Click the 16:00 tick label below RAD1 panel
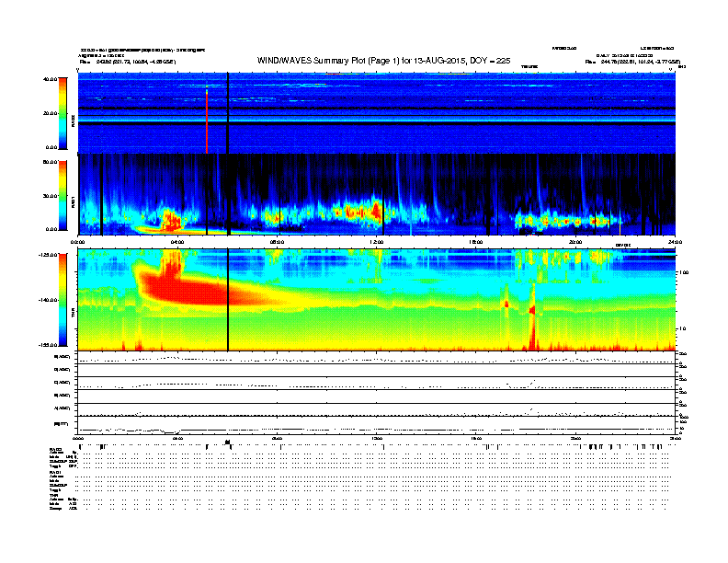Image resolution: width=728 pixels, height=563 pixels. coord(476,242)
